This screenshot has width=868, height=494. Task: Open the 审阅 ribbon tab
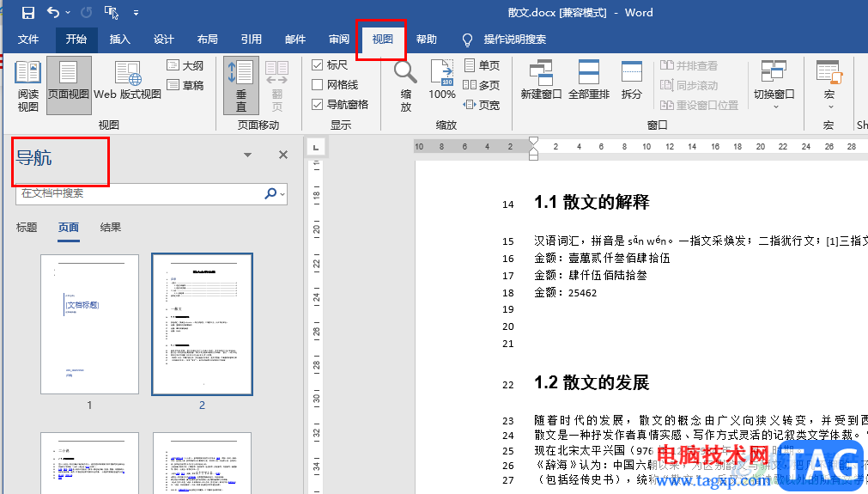[339, 40]
